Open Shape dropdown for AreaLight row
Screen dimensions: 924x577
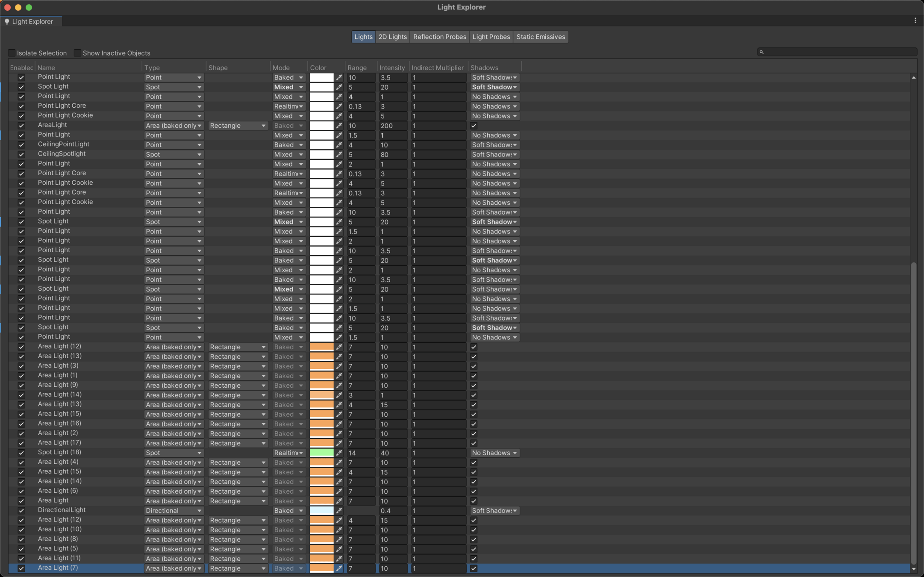(238, 126)
